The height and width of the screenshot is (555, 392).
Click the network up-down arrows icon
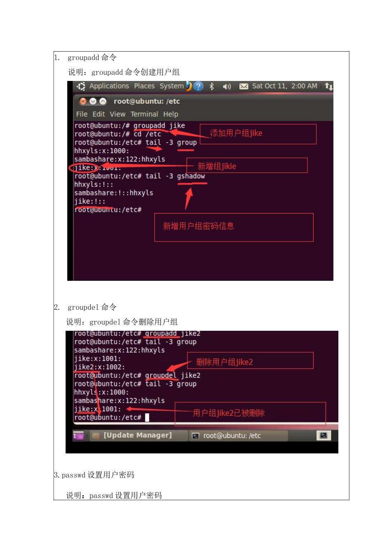click(x=328, y=86)
